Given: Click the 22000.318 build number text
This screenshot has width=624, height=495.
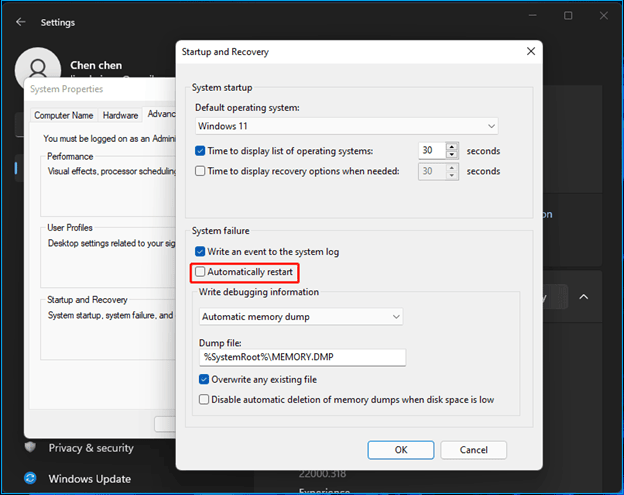Looking at the screenshot, I should tap(322, 474).
